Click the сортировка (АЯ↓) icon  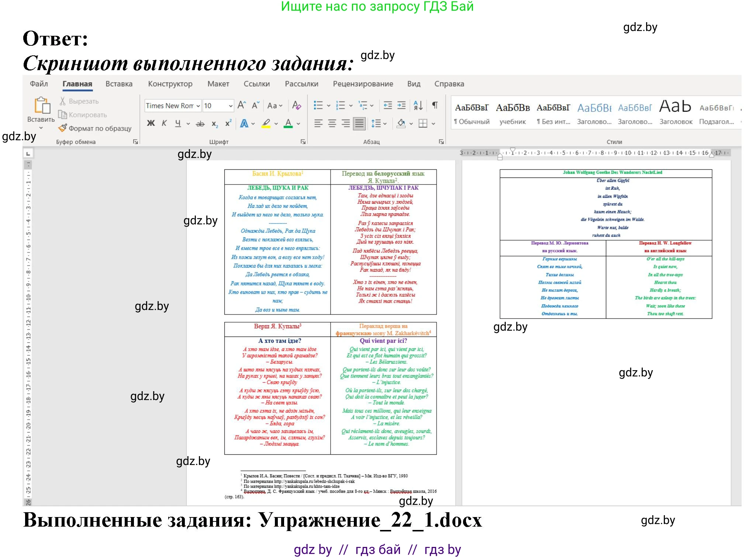coord(419,106)
